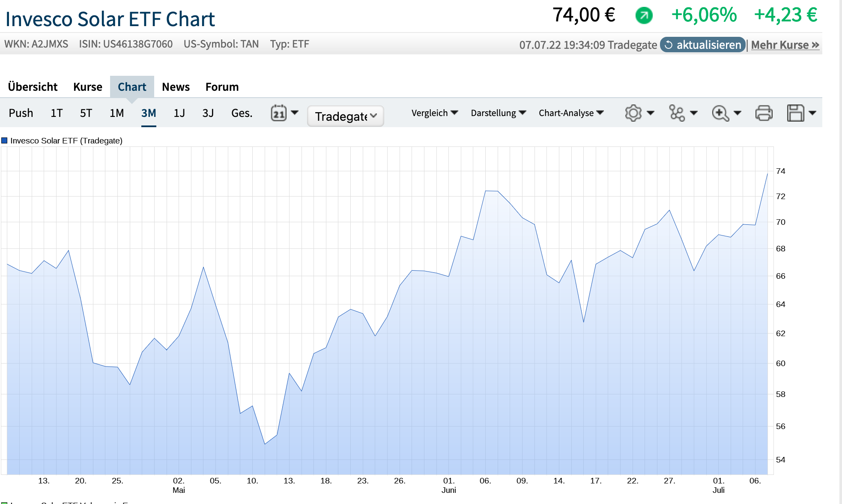Activate the 1J time range
842x504 pixels.
pos(179,113)
